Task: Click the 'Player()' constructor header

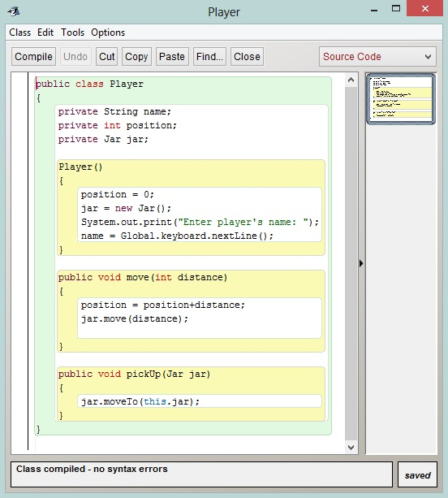Action: click(80, 167)
